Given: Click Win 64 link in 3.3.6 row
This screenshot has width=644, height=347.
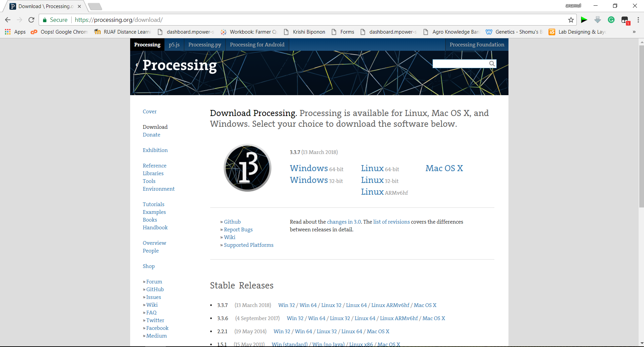Looking at the screenshot, I should [x=317, y=318].
